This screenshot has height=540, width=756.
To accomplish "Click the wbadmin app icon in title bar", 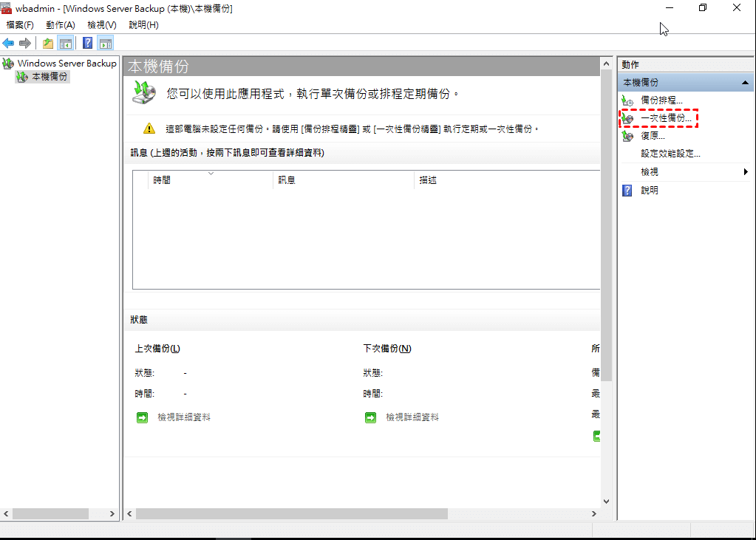I will tap(6, 8).
